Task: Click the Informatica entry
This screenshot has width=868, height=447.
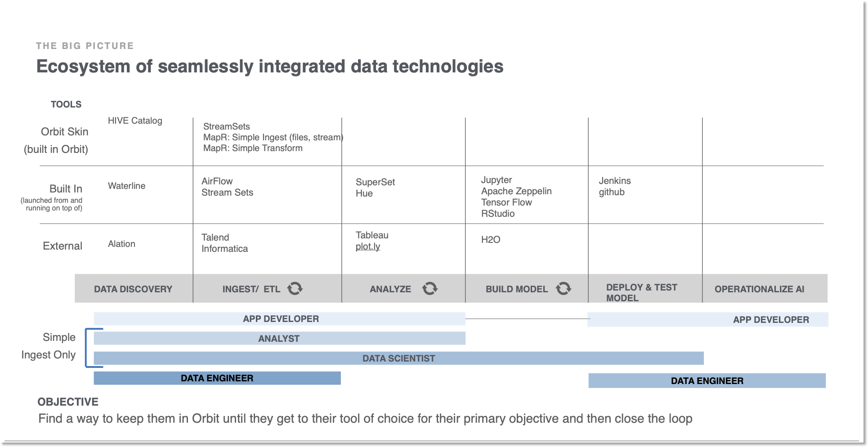Action: click(225, 249)
